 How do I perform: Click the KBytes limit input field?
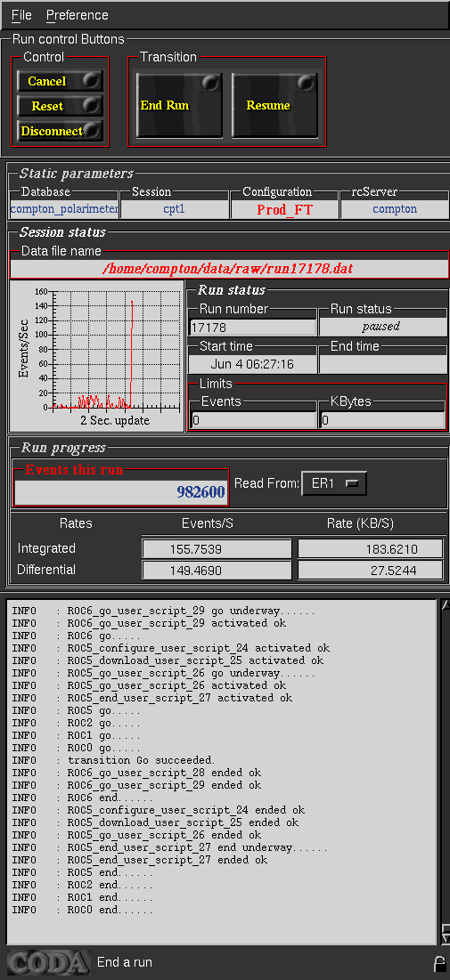pos(382,420)
